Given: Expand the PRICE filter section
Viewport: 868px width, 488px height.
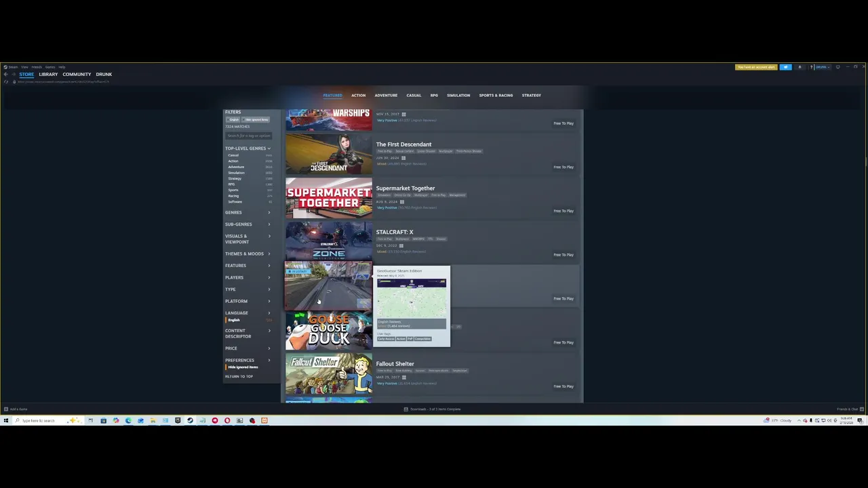Looking at the screenshot, I should point(248,348).
